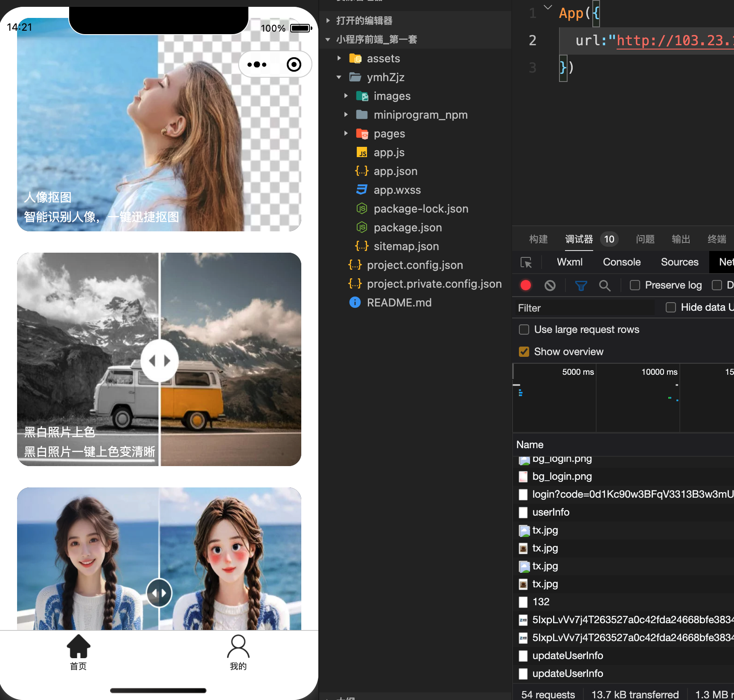Screen dimensions: 734x700
Task: Uncheck the Show overview checkbox
Action: pyautogui.click(x=524, y=352)
